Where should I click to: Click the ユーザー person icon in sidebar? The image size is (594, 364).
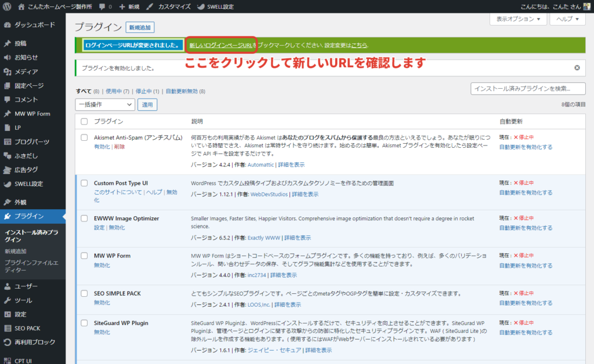point(7,286)
